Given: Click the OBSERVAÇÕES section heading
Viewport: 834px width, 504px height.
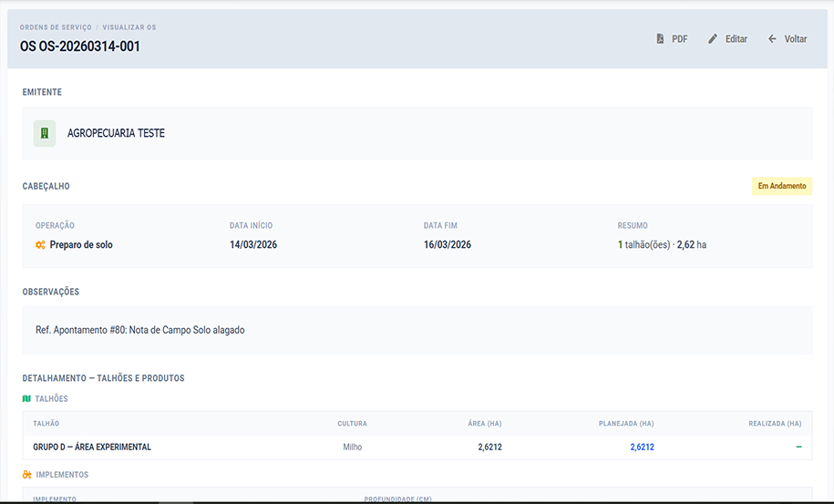Looking at the screenshot, I should (x=50, y=292).
